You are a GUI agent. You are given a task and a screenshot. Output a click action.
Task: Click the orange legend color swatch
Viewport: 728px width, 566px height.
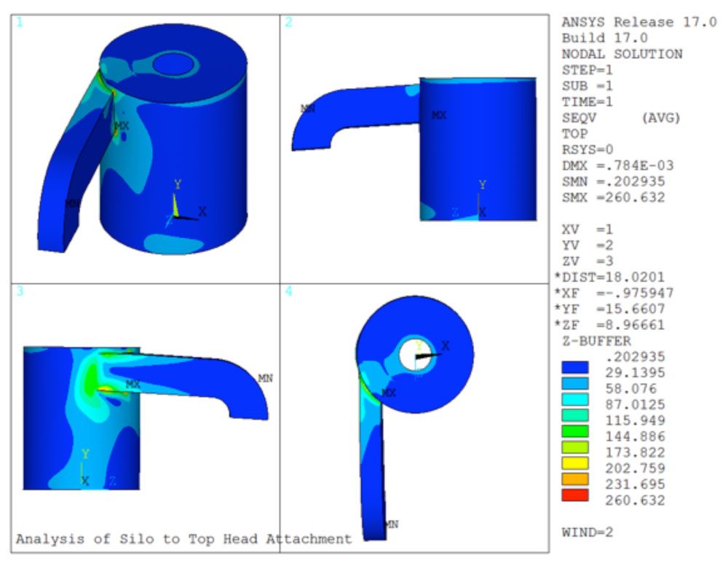click(x=575, y=479)
